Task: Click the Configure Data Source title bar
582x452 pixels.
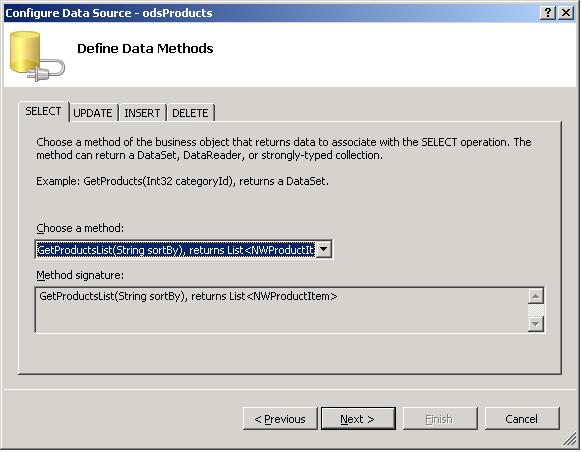Action: pos(271,13)
